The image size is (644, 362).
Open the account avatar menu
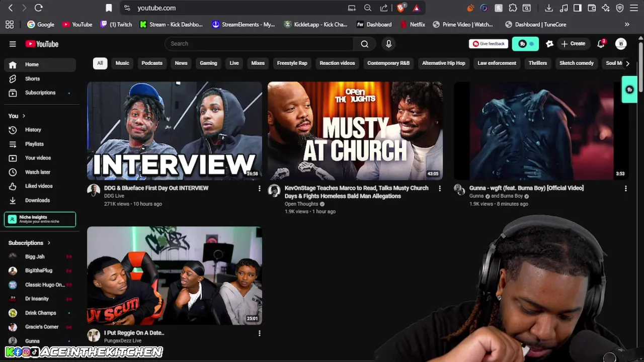621,44
